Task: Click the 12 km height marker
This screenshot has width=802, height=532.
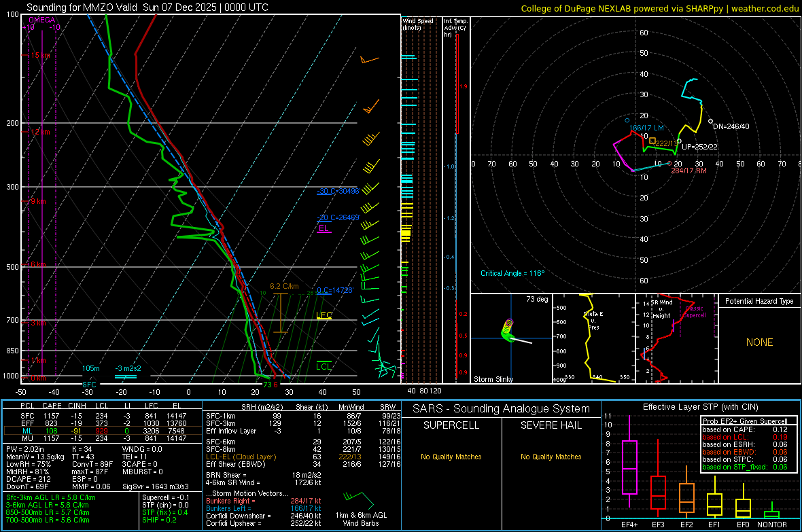Action: pos(40,132)
